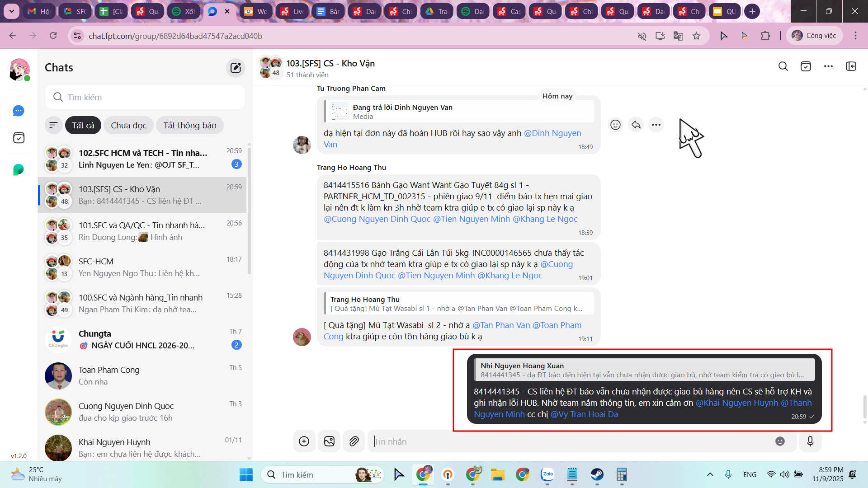Select the "Tất cả" filter
The image size is (868, 488).
pyautogui.click(x=83, y=125)
